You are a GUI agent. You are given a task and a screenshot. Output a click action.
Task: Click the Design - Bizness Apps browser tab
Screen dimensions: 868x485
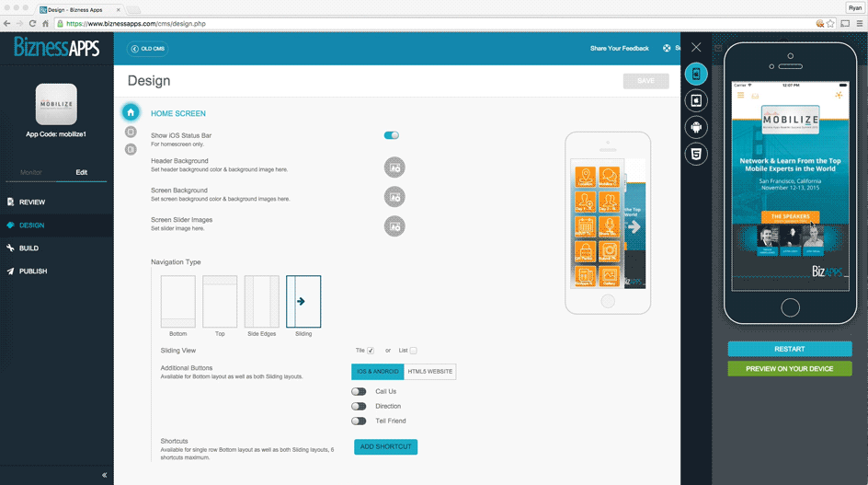pos(81,9)
